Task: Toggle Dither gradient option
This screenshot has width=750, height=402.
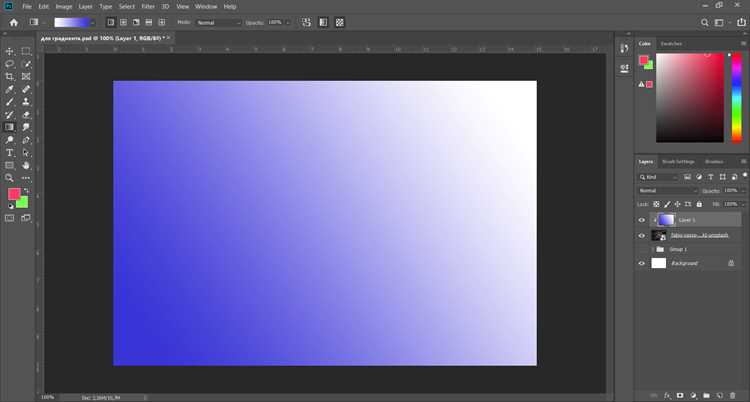Action: pyautogui.click(x=323, y=22)
